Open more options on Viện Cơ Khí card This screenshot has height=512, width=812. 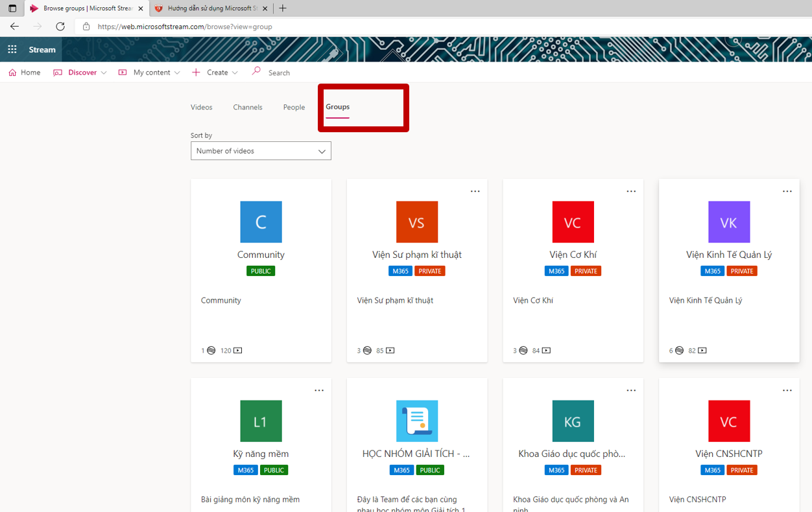631,191
